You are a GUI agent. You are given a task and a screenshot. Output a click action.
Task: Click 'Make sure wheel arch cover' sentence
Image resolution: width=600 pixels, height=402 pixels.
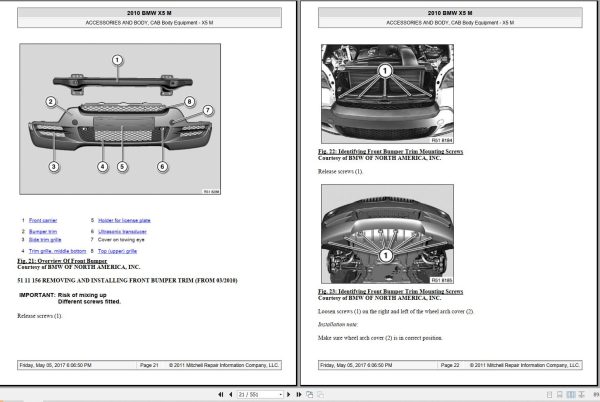click(x=380, y=338)
